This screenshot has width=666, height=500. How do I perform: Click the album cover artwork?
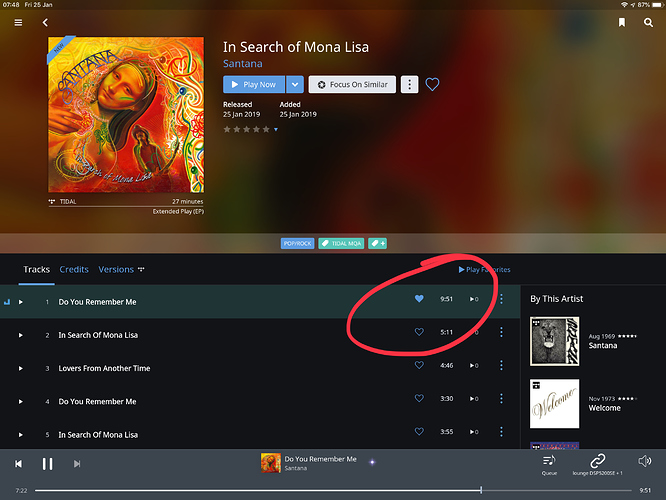[x=126, y=115]
